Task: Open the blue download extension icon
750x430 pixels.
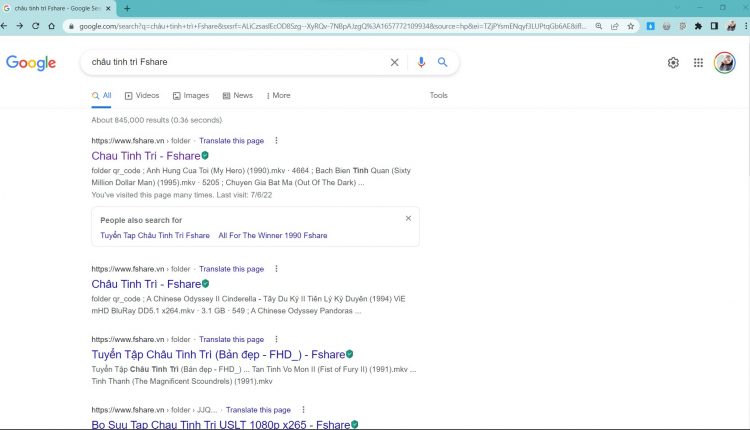Action: [x=651, y=26]
